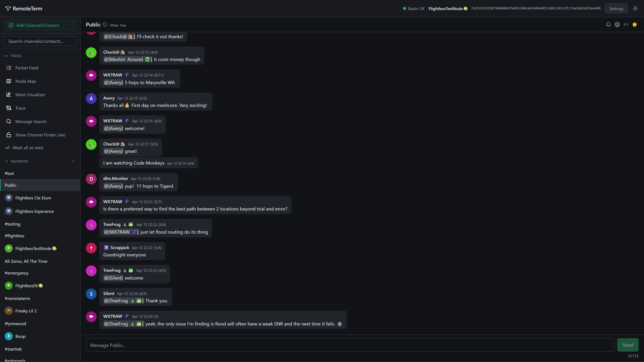Open the Trace tool
This screenshot has width=644, height=362.
click(x=20, y=108)
